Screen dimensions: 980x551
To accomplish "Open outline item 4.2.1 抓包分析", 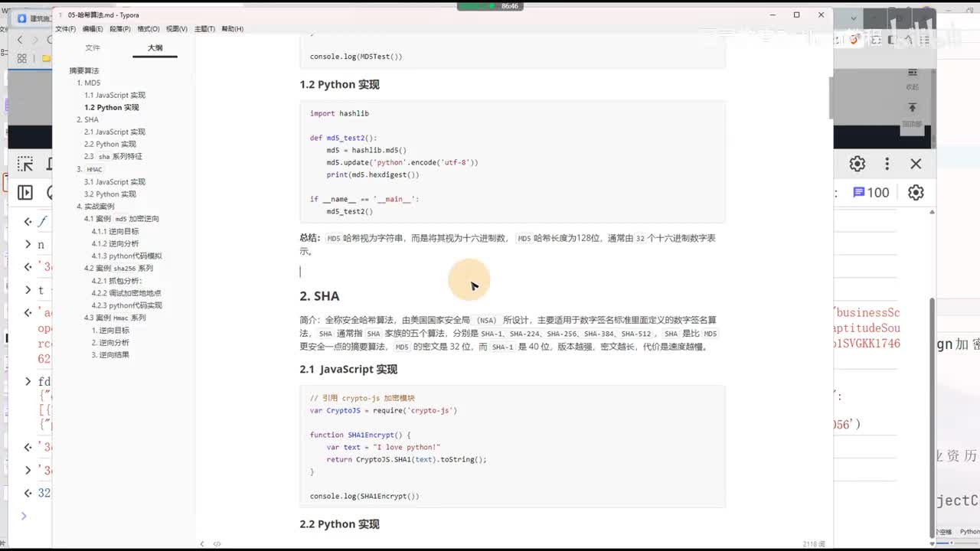I will [117, 281].
